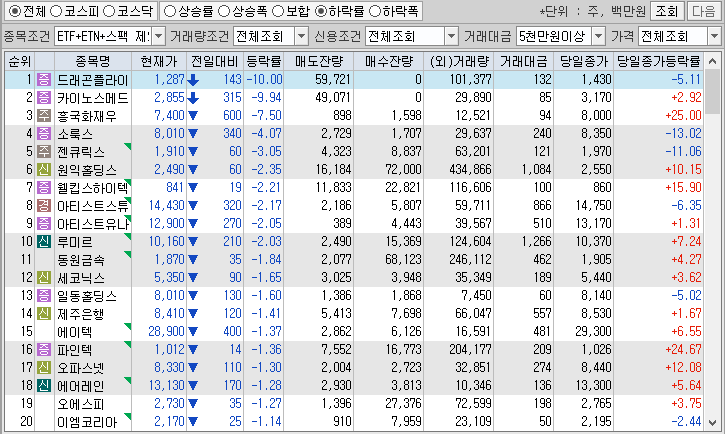Open the 신용조건 dropdown
Viewport: 725px width, 434px height.
pos(451,36)
